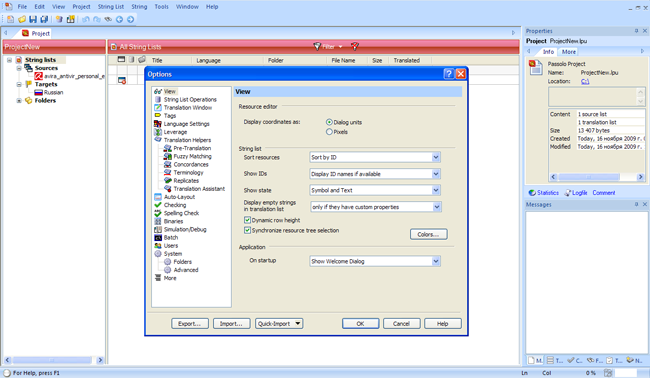Open the Project menu
650x378 pixels.
(81, 7)
